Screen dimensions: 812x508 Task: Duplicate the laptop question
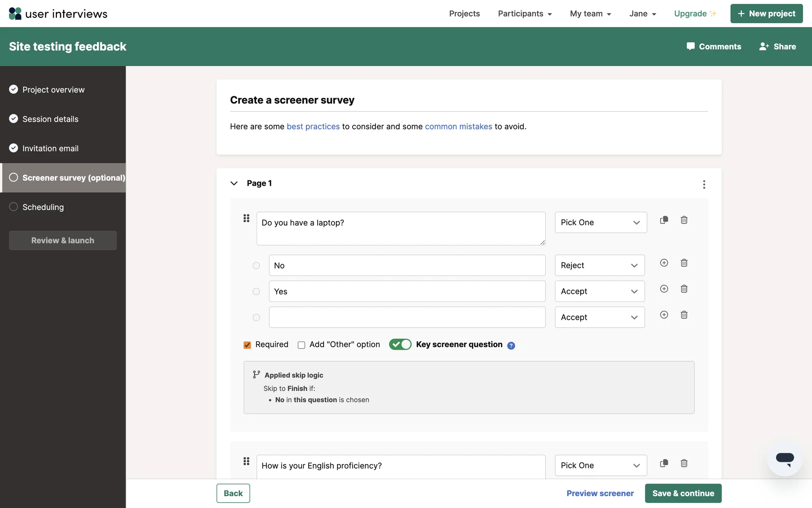click(664, 220)
